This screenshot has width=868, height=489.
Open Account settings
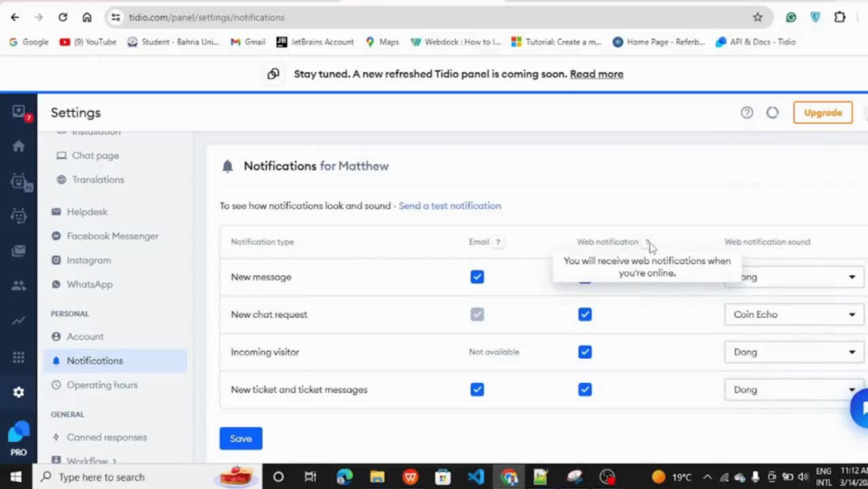85,337
